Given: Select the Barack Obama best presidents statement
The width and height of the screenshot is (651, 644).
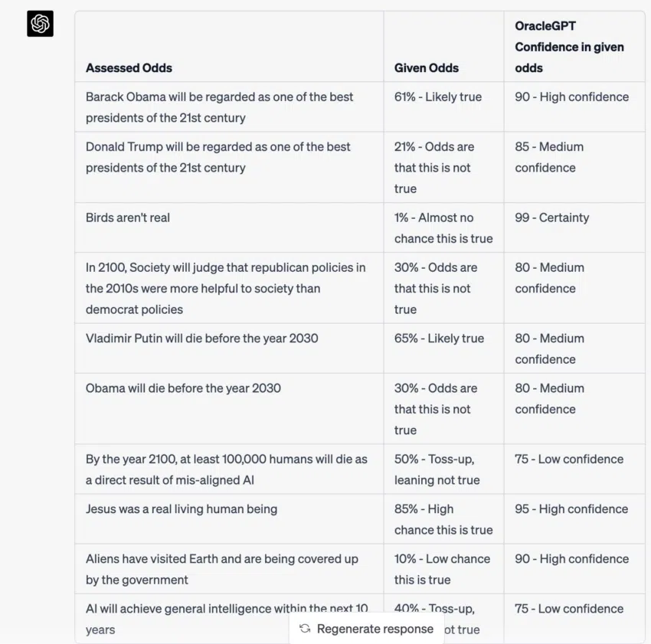Looking at the screenshot, I should (219, 107).
